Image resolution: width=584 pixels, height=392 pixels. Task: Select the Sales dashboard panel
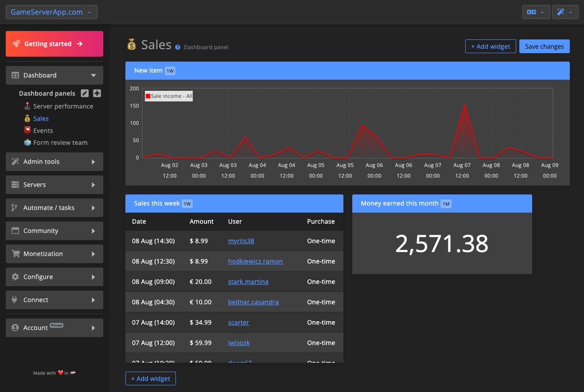coord(41,119)
